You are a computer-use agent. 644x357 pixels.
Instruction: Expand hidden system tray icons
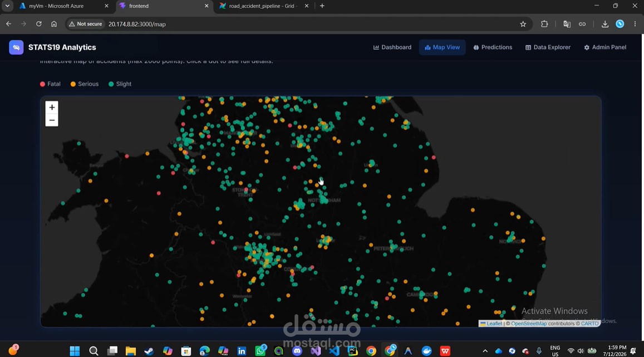pos(485,351)
